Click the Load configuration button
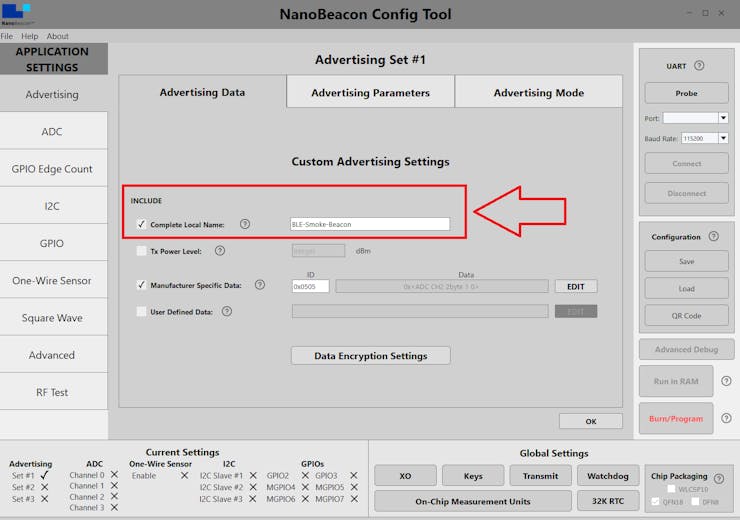 point(686,288)
